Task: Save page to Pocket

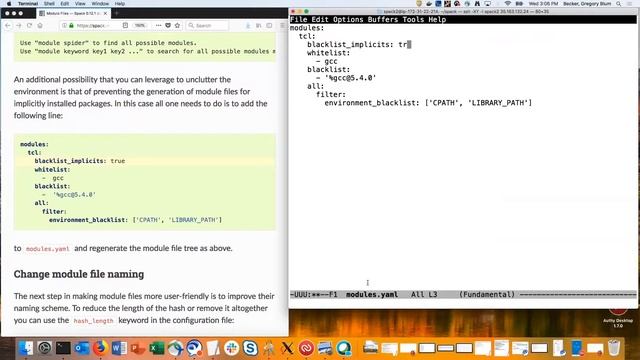Action: (168, 25)
